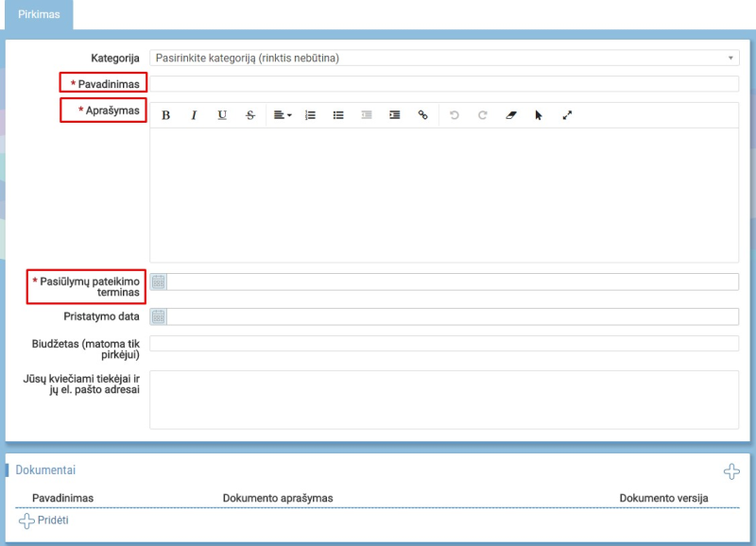
Task: Insert a bulleted list
Action: point(338,115)
